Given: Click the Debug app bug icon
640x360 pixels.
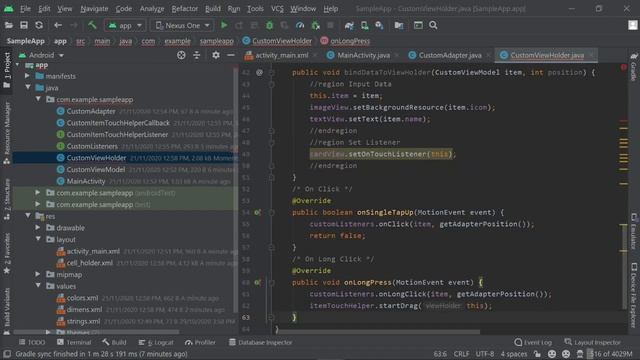Looking at the screenshot, I should (269, 25).
